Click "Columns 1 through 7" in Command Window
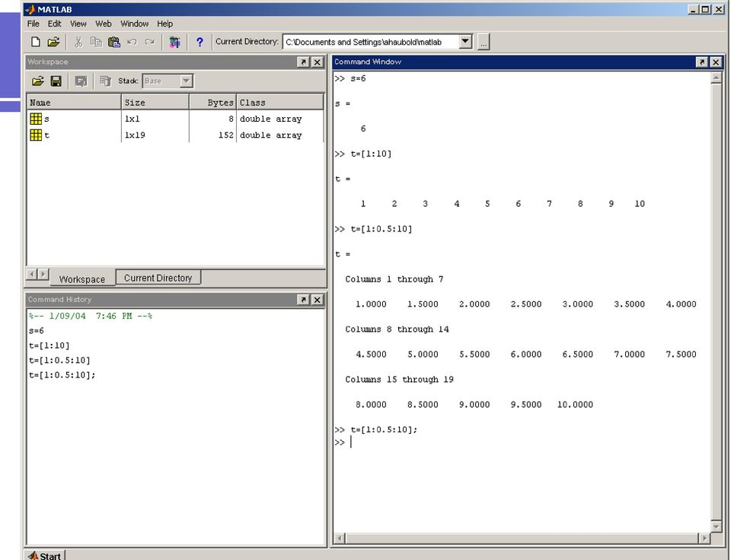 (x=394, y=279)
